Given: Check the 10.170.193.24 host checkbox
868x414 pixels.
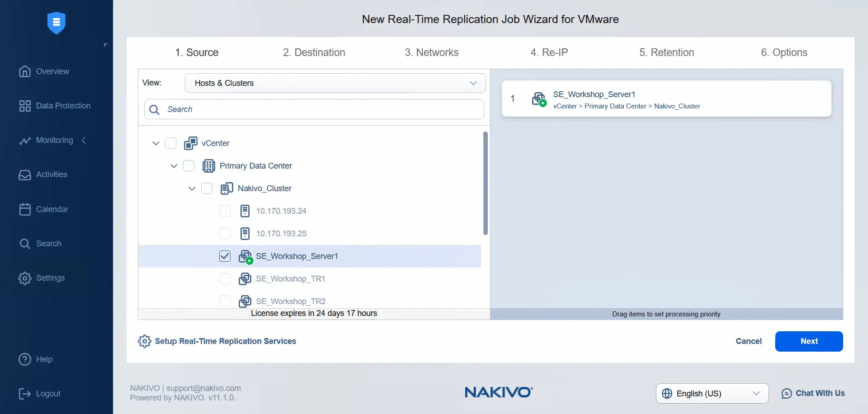Looking at the screenshot, I should pos(225,211).
